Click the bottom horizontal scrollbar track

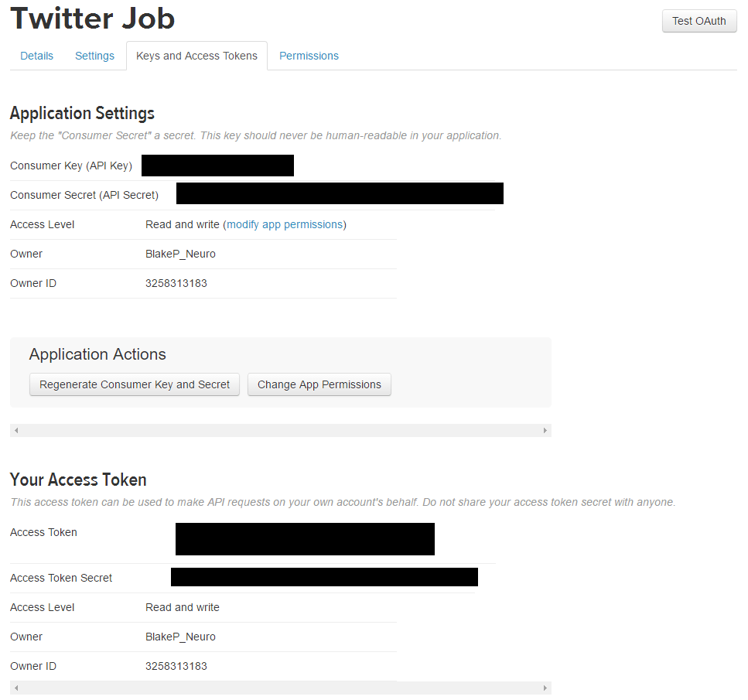(x=281, y=688)
